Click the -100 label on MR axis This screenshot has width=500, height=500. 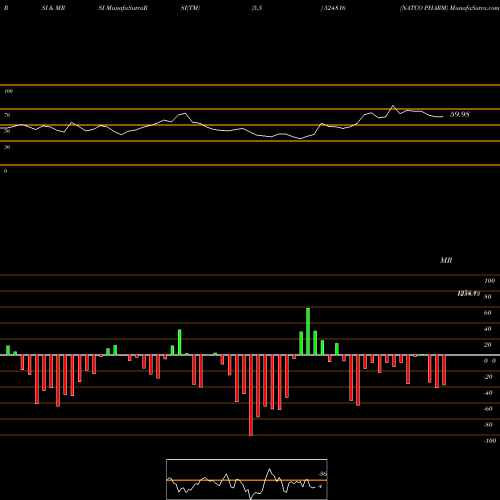click(x=490, y=441)
